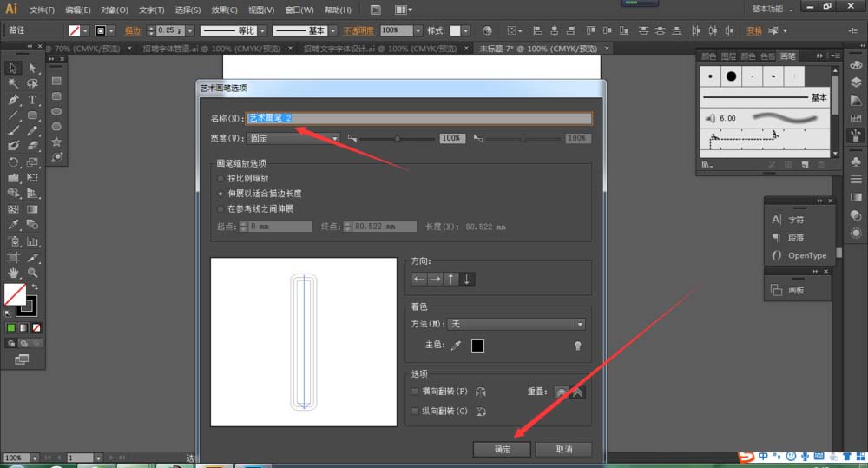Open the 效果(C) menu
This screenshot has height=468, width=868.
point(224,10)
